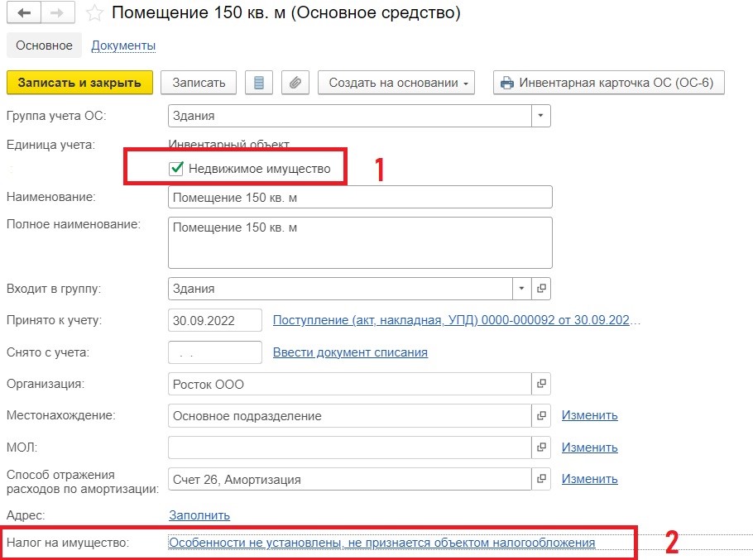Open the Организация field's open-item icon
This screenshot has height=560, width=753.
click(541, 384)
